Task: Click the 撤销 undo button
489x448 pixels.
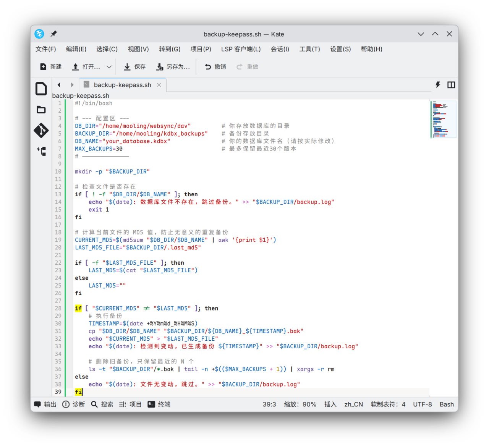Action: point(215,67)
